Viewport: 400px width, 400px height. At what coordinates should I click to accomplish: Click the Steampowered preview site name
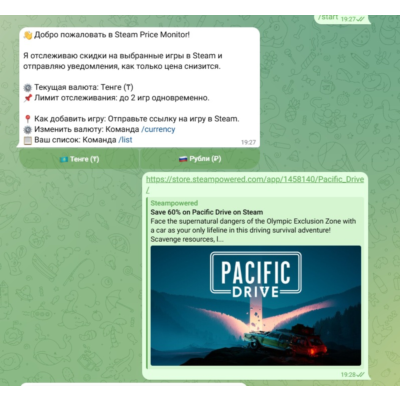(174, 203)
